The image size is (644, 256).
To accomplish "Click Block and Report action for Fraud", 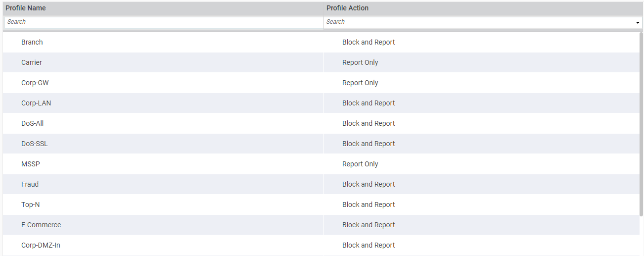I will click(x=368, y=184).
